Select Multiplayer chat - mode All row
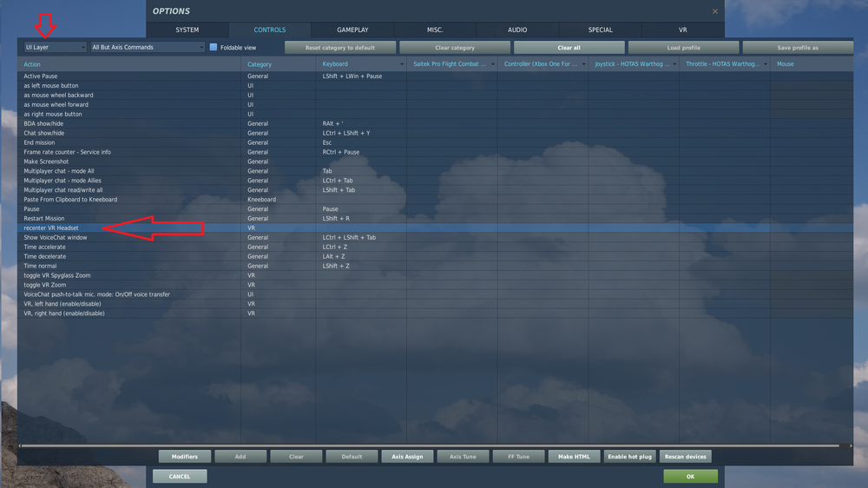The height and width of the screenshot is (488, 868). (435, 170)
